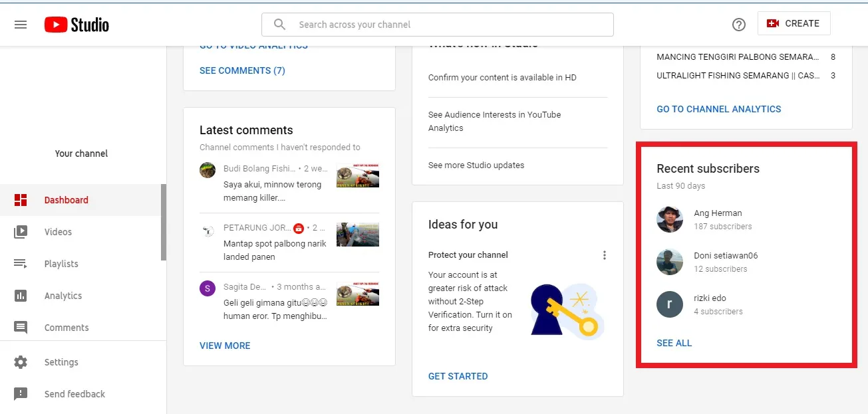The height and width of the screenshot is (414, 868).
Task: Open the help question mark icon
Action: [738, 25]
